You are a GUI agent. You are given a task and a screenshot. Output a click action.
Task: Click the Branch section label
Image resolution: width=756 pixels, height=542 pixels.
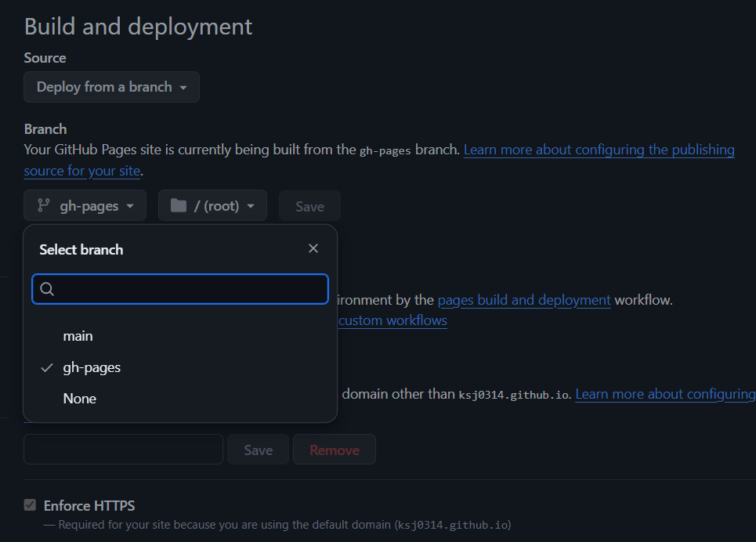[45, 129]
